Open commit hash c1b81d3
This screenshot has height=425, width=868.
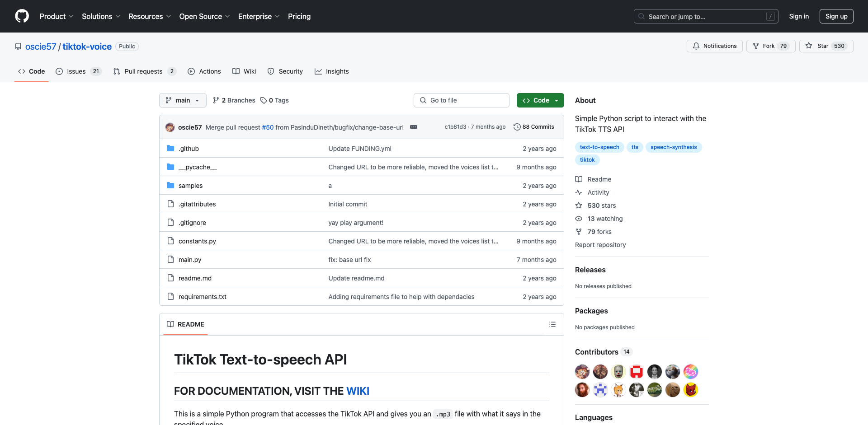click(x=455, y=127)
